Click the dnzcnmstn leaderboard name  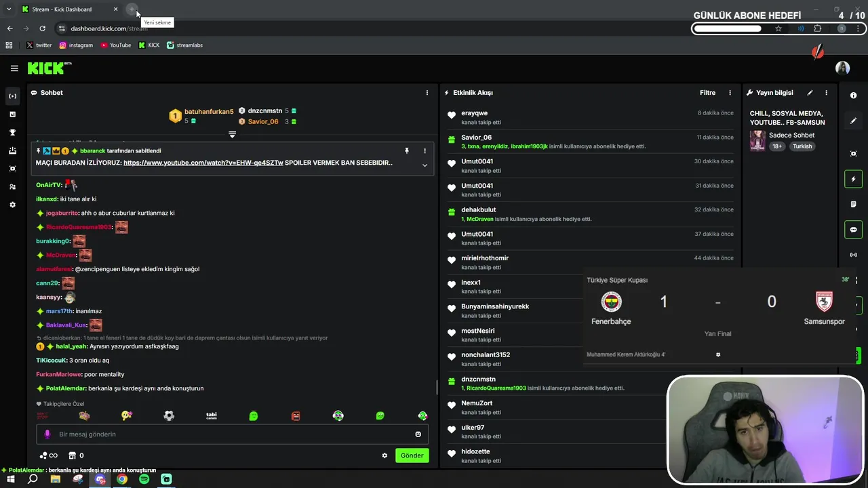264,110
